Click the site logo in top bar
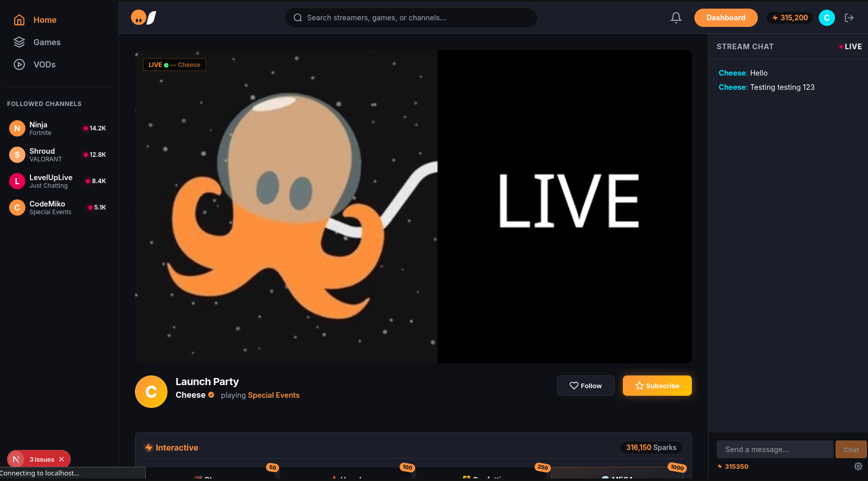This screenshot has width=868, height=481. 143,17
